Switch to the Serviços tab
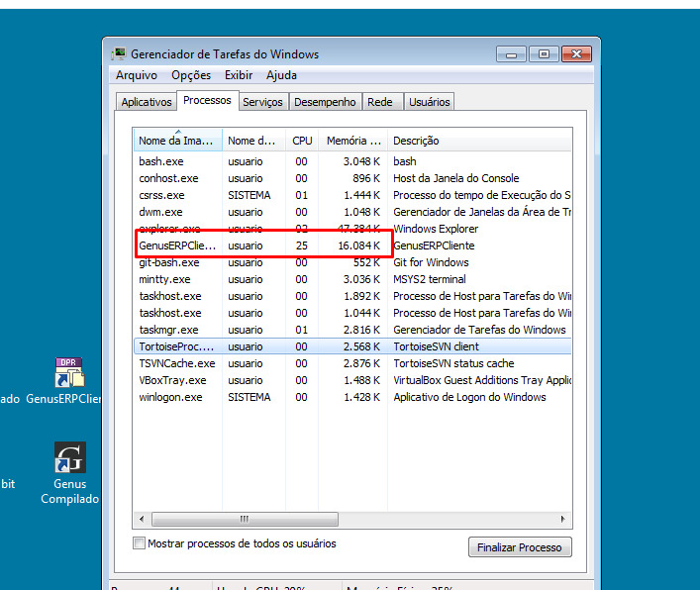Screen dimensions: 700x590 pyautogui.click(x=262, y=102)
